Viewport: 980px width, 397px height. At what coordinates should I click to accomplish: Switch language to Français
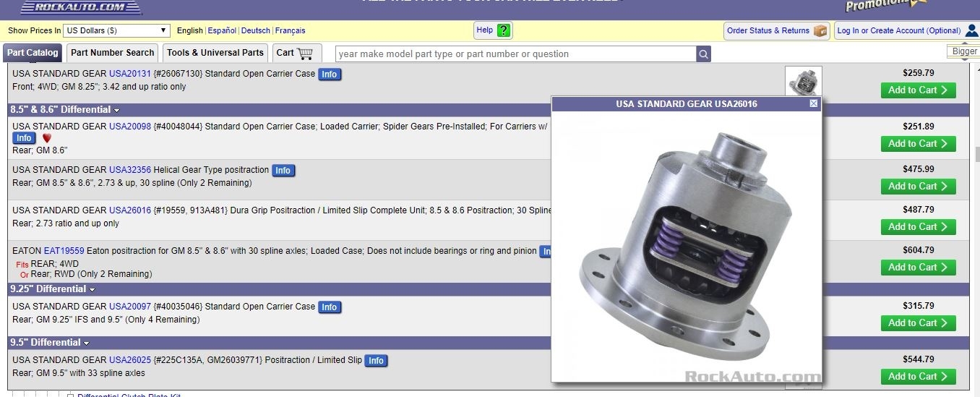click(291, 30)
